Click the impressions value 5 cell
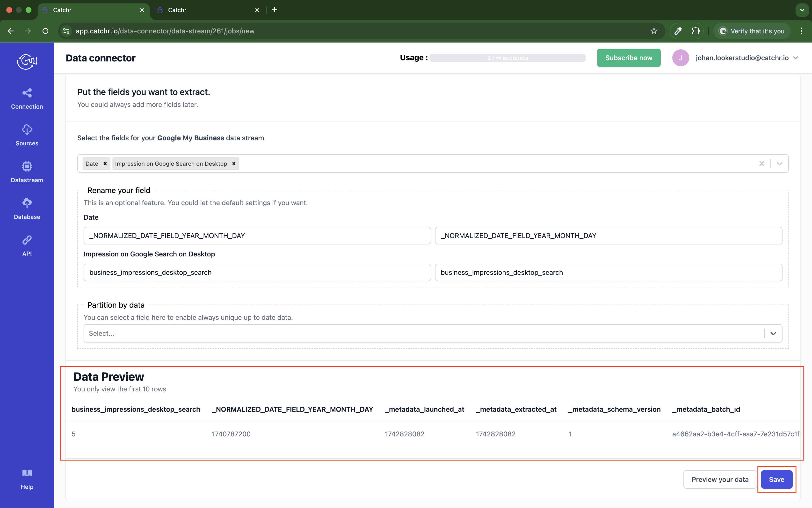The image size is (812, 508). pyautogui.click(x=73, y=434)
